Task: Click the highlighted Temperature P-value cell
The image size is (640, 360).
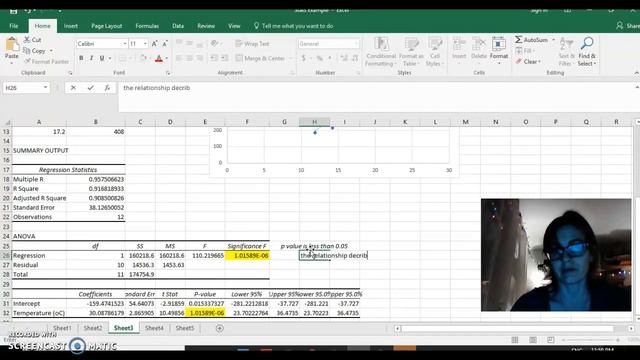Action: click(x=205, y=313)
